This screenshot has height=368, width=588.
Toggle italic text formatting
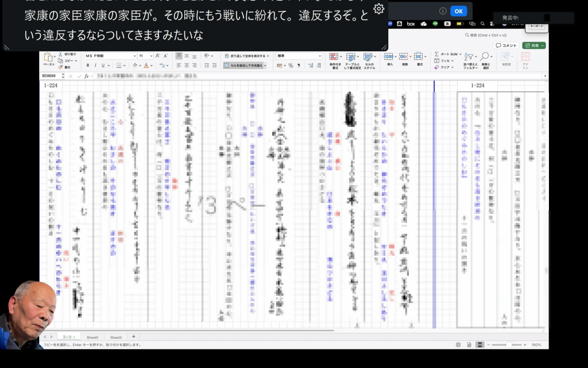[95, 66]
